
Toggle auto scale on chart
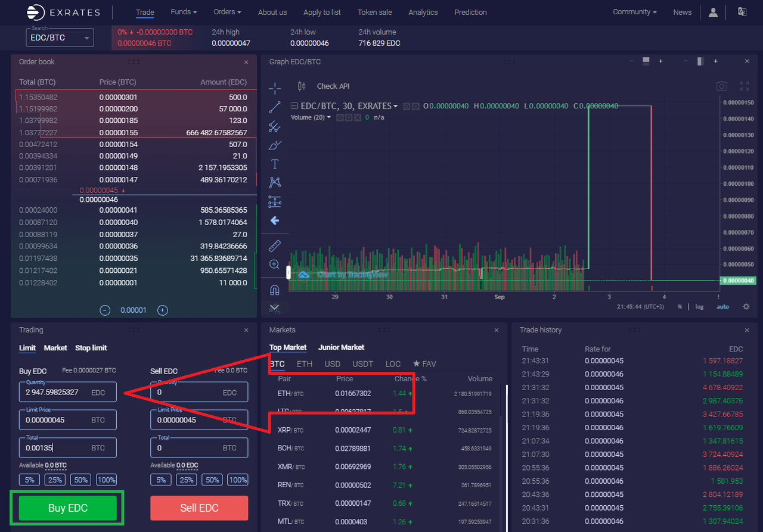pos(722,306)
